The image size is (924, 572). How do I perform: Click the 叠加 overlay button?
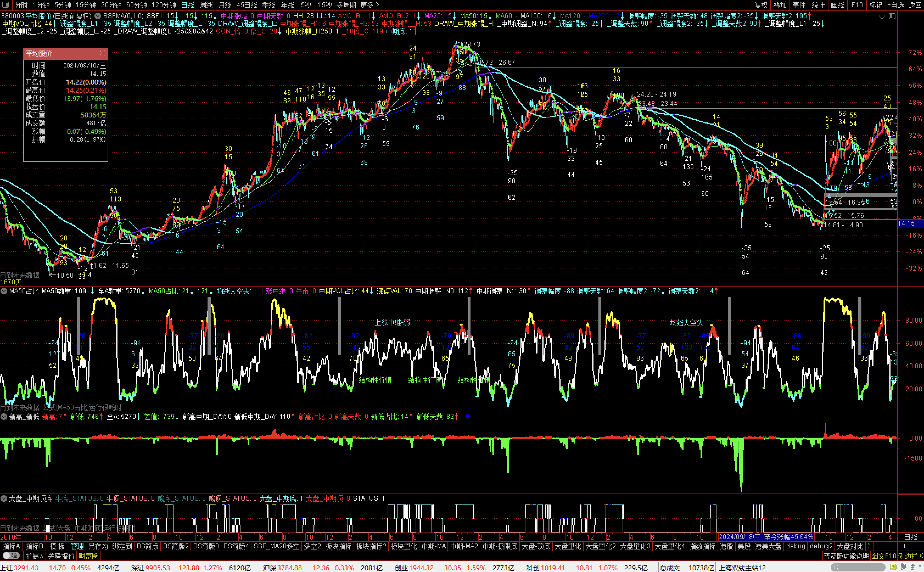tap(780, 5)
